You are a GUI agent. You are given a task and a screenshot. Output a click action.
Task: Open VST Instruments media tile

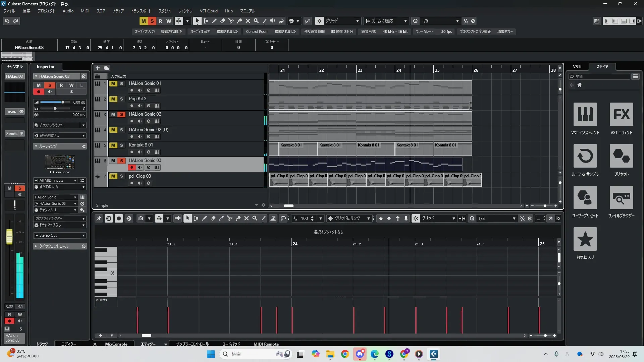585,114
